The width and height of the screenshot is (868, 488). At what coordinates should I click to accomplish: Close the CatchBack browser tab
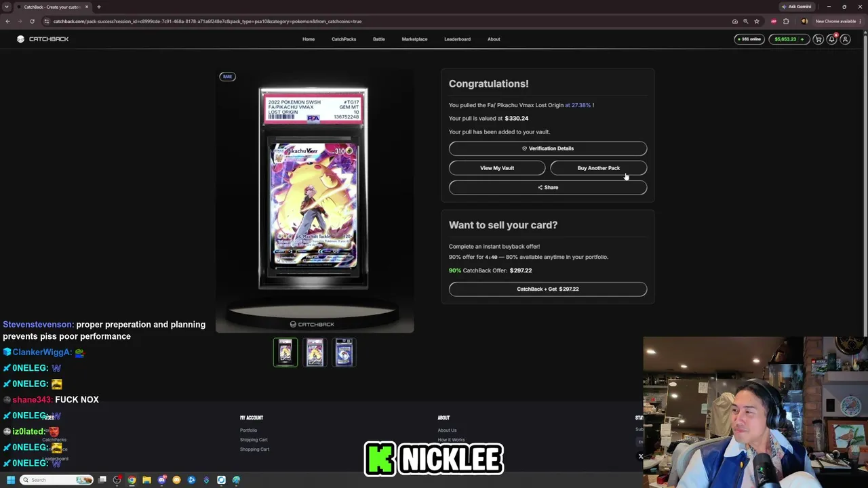87,7
